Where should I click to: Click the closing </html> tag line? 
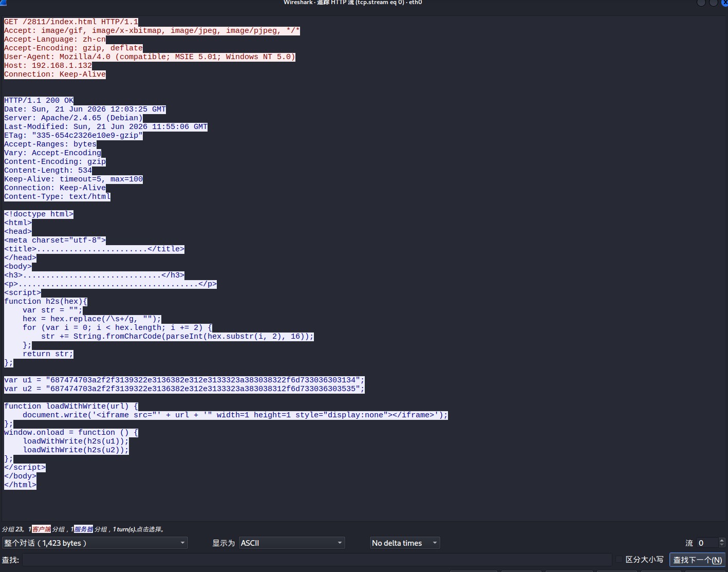20,485
